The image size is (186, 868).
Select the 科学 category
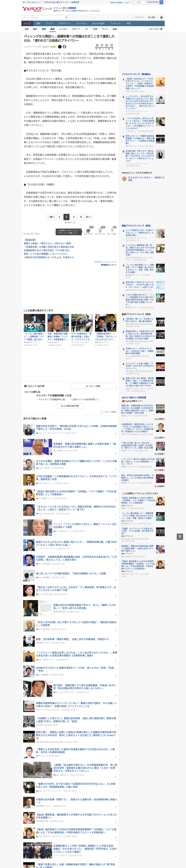click(95, 29)
